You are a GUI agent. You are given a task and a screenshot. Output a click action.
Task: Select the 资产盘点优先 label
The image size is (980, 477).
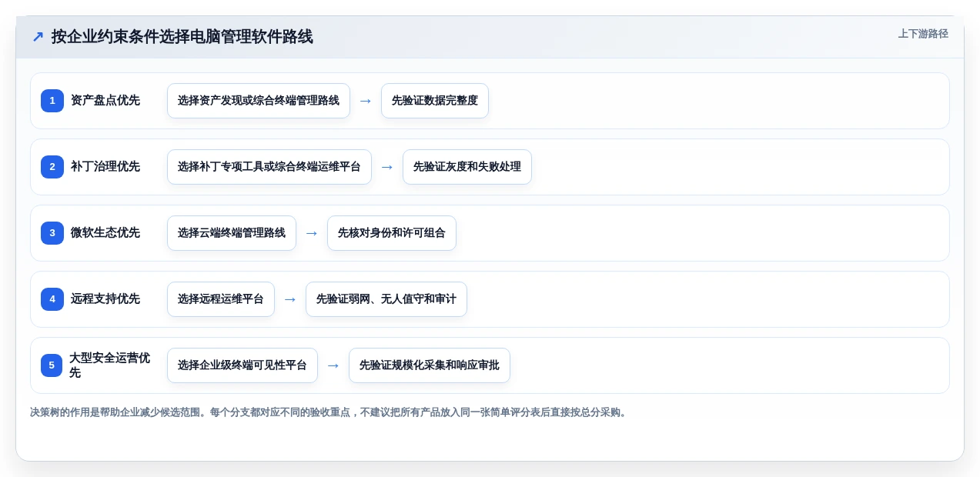click(x=105, y=101)
